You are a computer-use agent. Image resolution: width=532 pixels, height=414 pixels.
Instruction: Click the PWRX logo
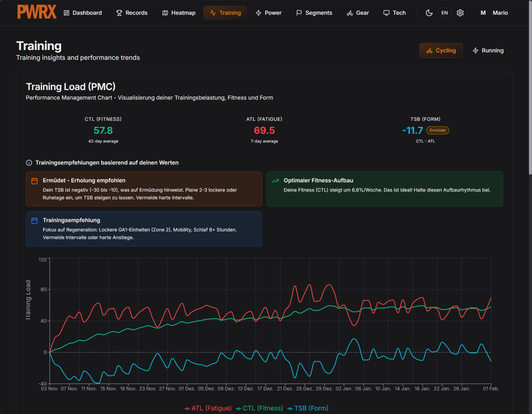click(37, 12)
